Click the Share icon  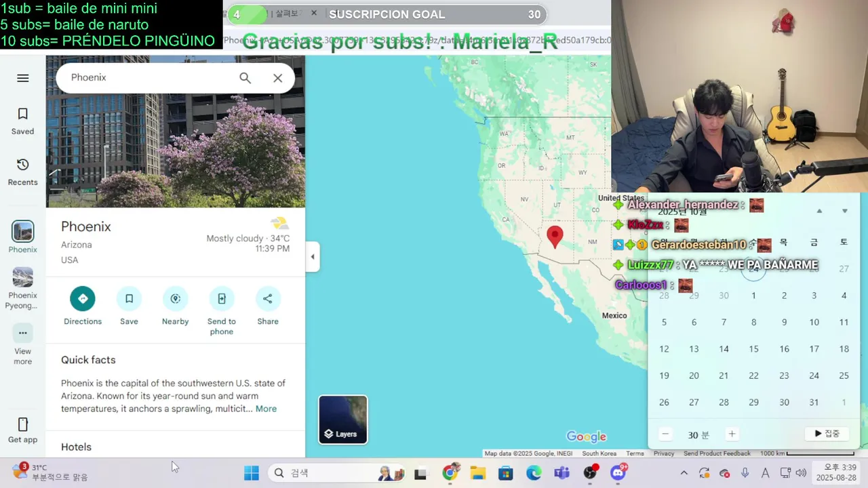point(268,298)
